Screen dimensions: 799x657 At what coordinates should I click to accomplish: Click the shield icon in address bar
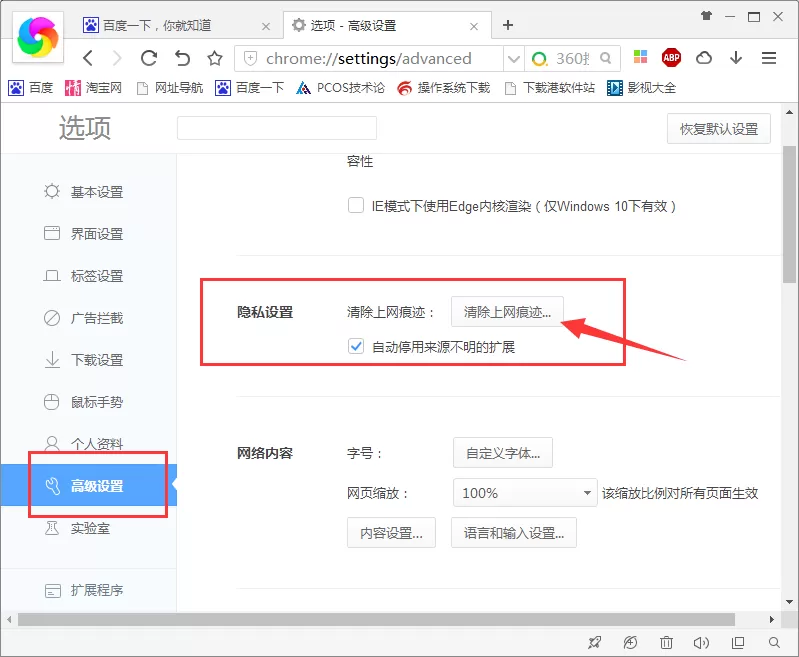250,59
